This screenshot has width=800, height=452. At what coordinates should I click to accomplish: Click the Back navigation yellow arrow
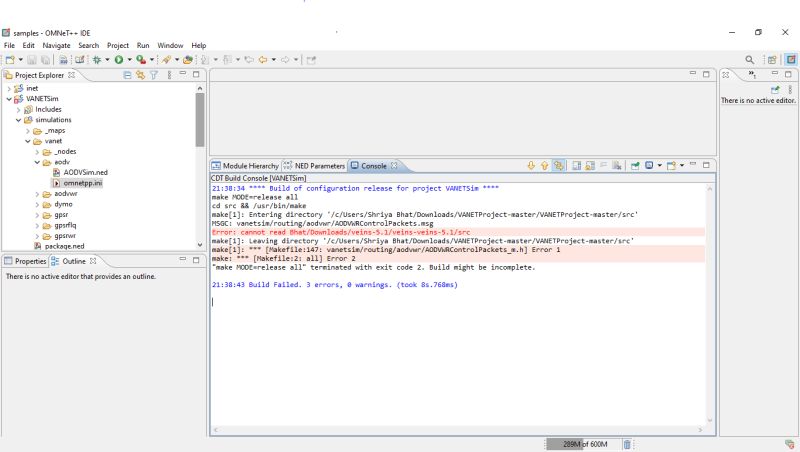pyautogui.click(x=263, y=60)
